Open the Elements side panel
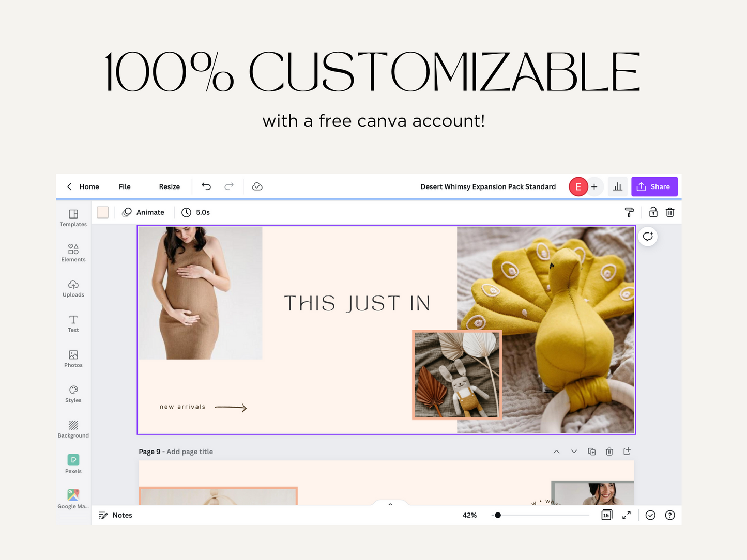This screenshot has height=560, width=747. [73, 253]
